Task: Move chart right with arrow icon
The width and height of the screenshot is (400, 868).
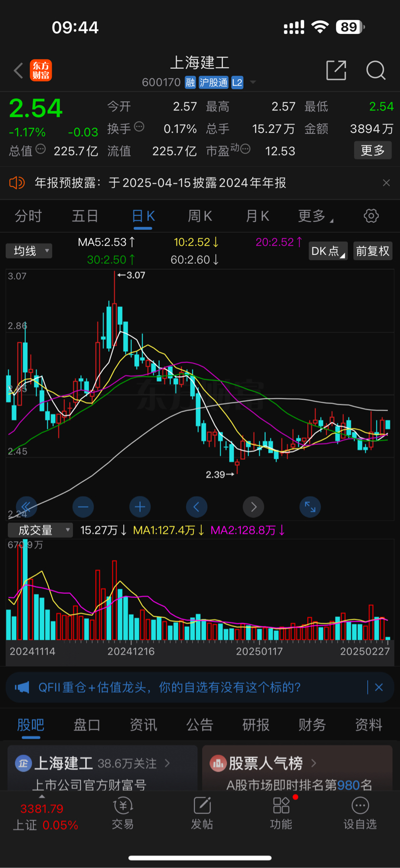Action: [253, 506]
